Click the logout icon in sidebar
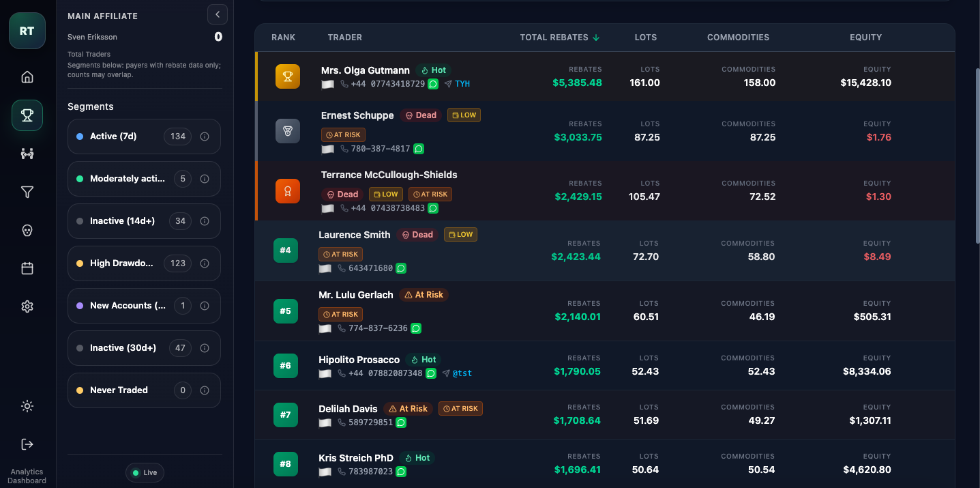The width and height of the screenshot is (980, 488). point(27,444)
